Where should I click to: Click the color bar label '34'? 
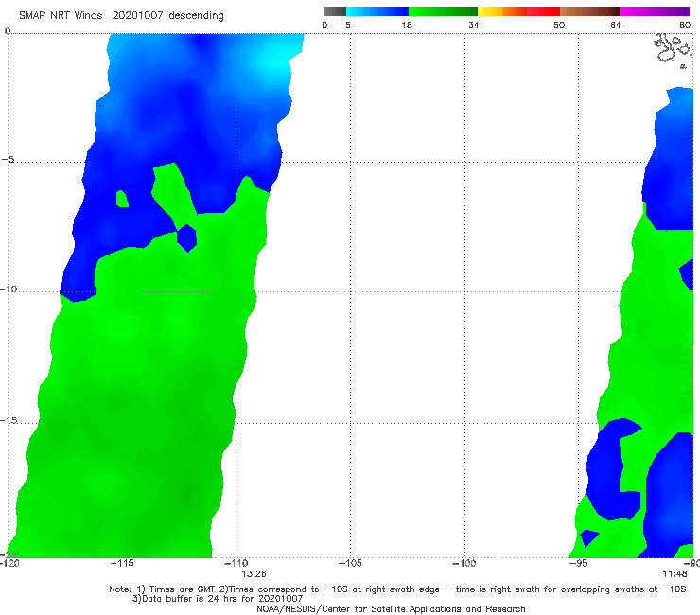[x=474, y=26]
